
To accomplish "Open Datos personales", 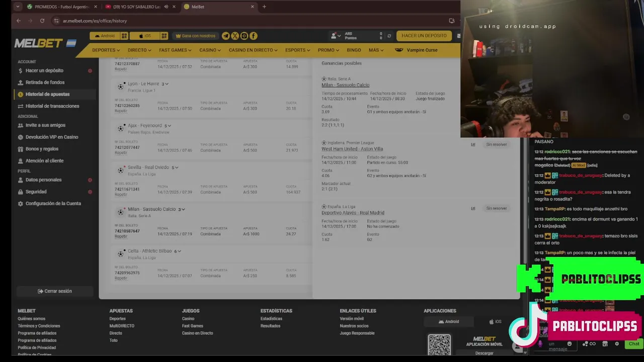I will pyautogui.click(x=43, y=180).
